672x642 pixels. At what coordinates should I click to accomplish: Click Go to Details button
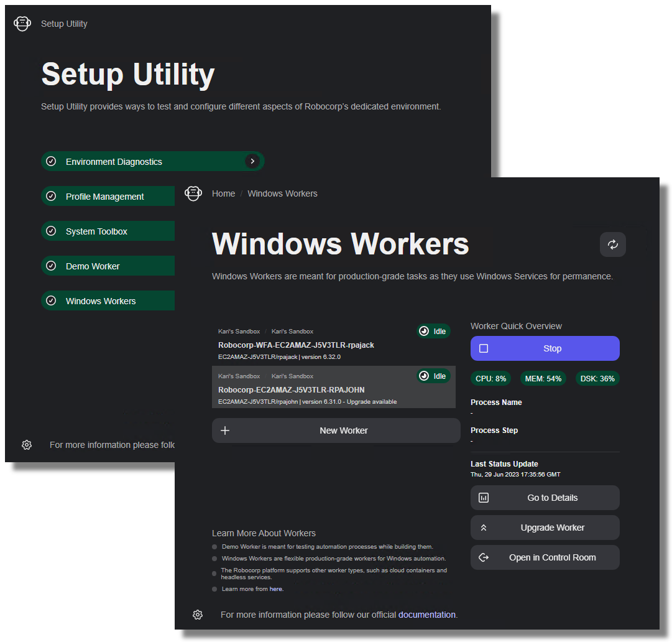click(545, 498)
